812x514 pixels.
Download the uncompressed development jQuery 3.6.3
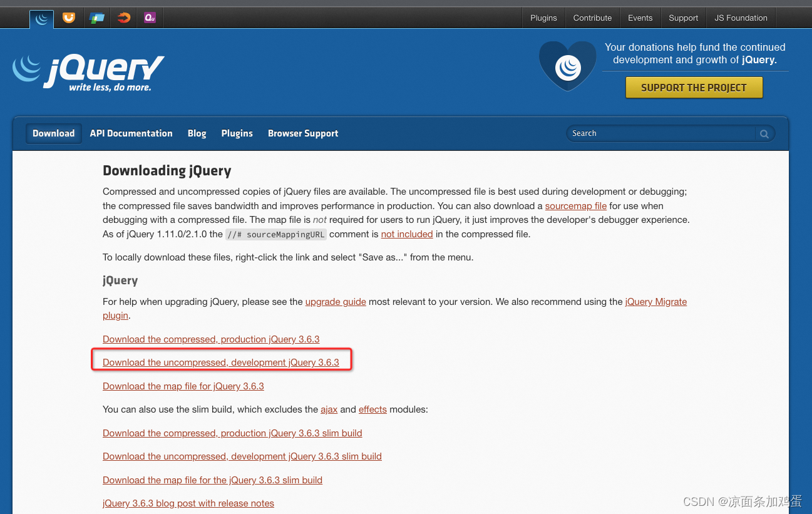(221, 362)
